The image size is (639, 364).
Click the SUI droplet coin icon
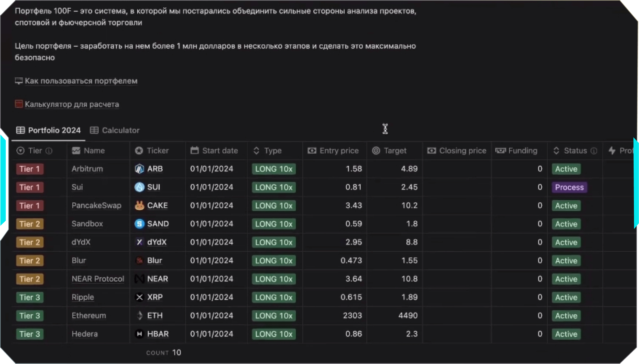coord(139,187)
